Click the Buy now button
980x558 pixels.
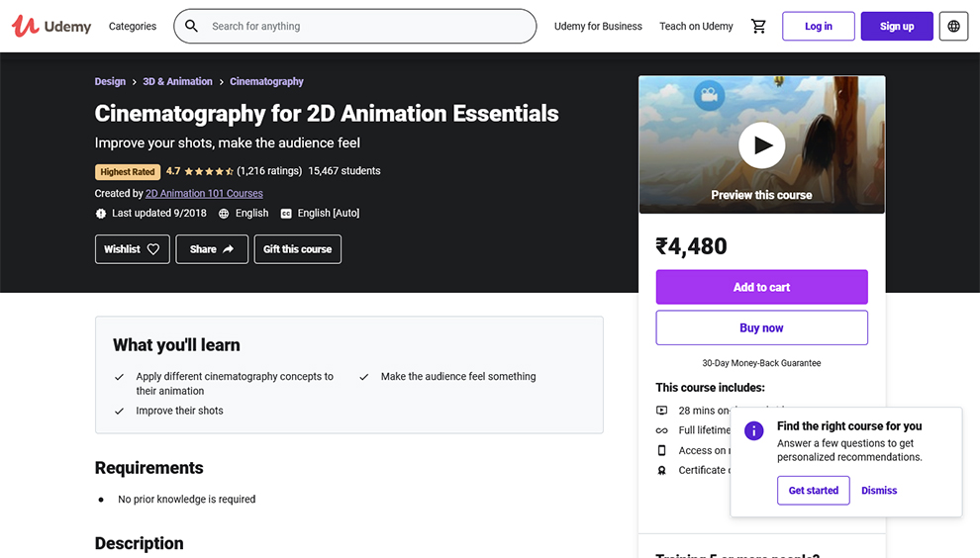click(762, 328)
